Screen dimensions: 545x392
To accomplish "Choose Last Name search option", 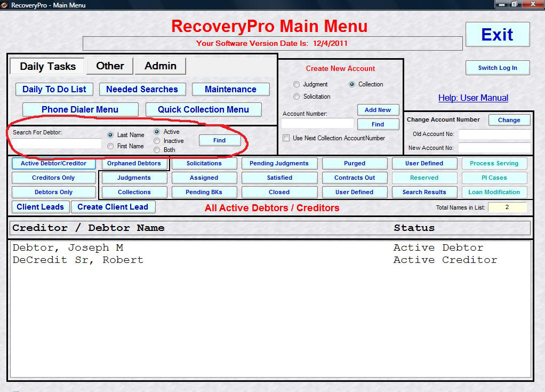I will click(x=110, y=135).
